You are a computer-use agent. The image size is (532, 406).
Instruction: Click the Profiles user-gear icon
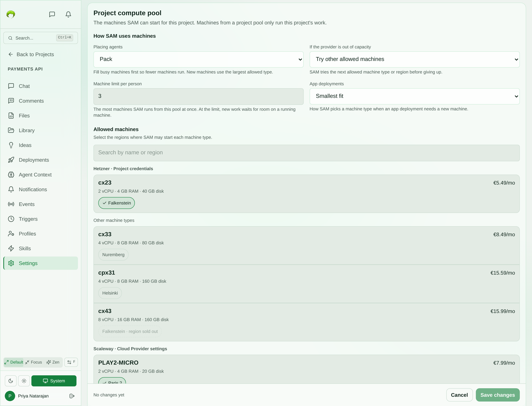coord(11,234)
